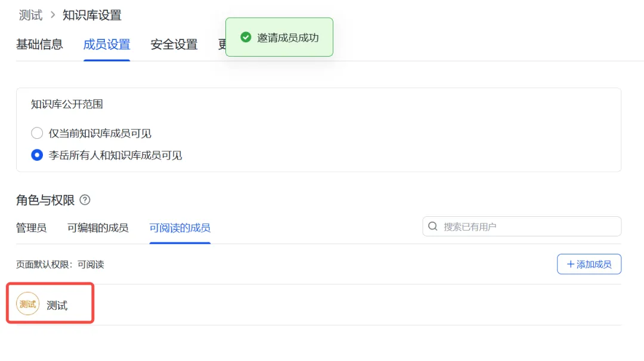This screenshot has width=644, height=361.
Task: Open the partly hidden tab after 安全设置
Action: (x=221, y=44)
